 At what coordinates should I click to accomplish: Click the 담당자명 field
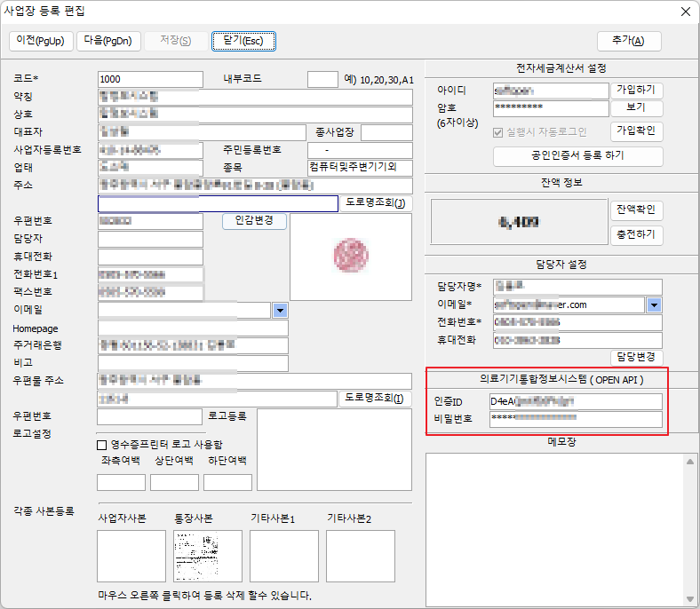pyautogui.click(x=577, y=288)
